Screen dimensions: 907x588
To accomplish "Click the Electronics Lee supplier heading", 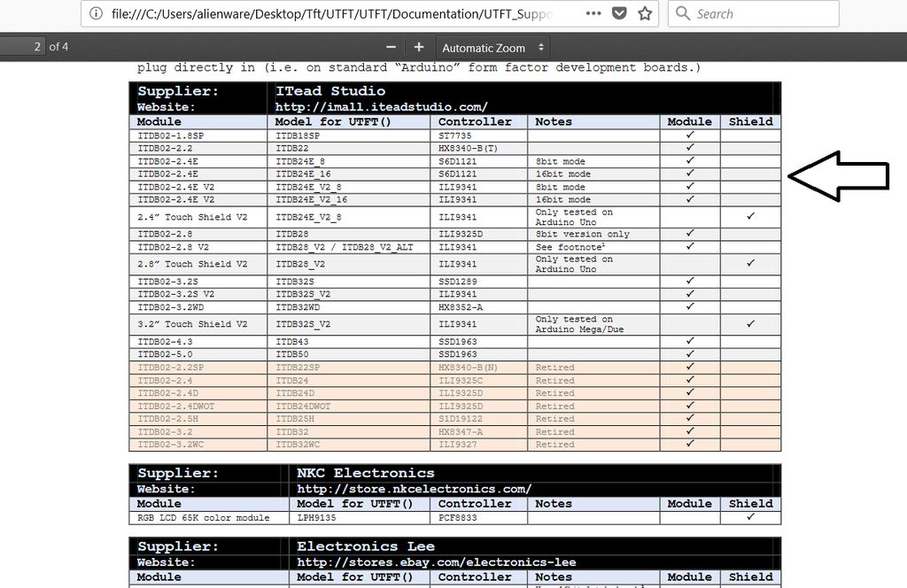I will 366,546.
